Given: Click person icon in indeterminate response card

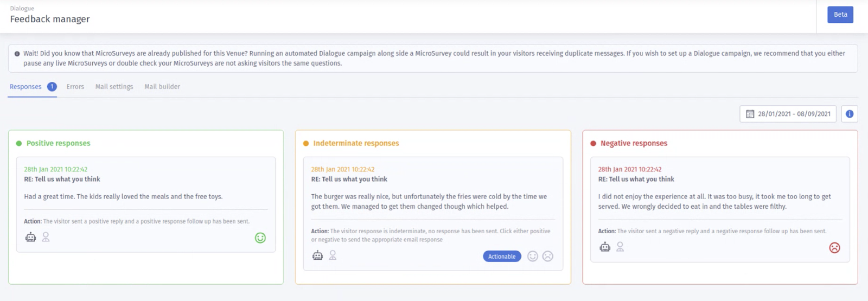Looking at the screenshot, I should [333, 255].
